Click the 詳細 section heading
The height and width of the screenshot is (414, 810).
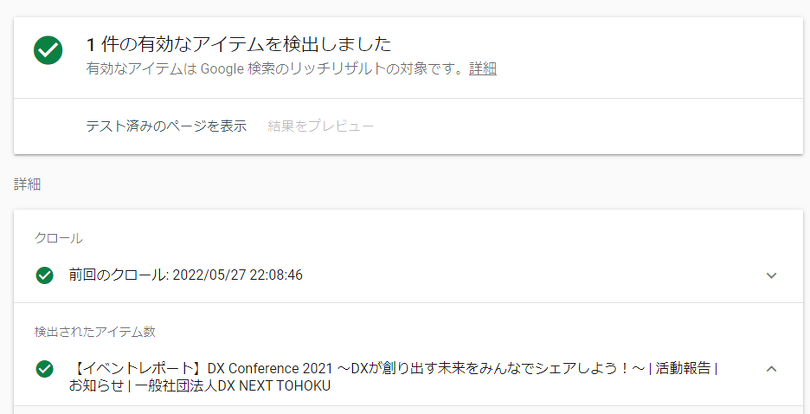point(27,185)
